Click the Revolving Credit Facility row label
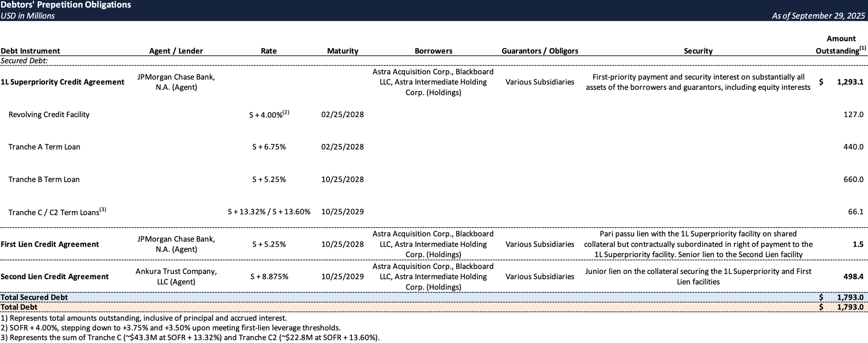Viewport: 868px width, 343px height. [49, 114]
